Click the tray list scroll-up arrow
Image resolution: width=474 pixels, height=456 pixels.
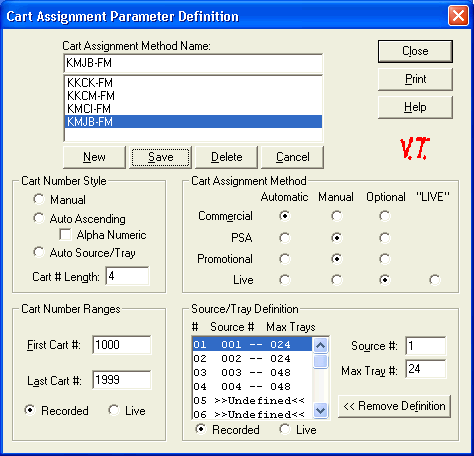[320, 345]
